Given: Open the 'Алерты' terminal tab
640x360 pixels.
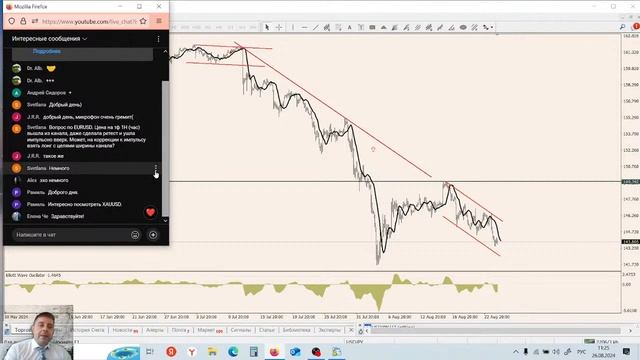Looking at the screenshot, I should tap(155, 330).
